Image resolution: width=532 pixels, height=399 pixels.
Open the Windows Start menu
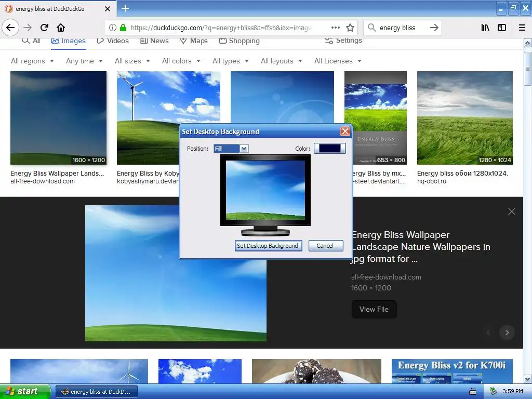click(x=25, y=392)
